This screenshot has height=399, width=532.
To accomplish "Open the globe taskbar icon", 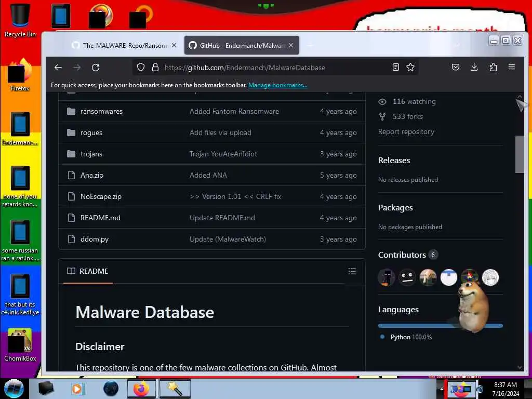I will click(x=111, y=389).
